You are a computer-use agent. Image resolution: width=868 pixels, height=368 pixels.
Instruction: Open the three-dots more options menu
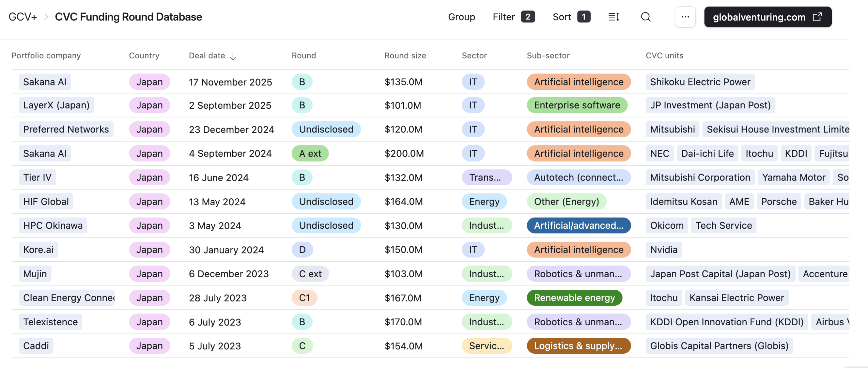click(685, 17)
